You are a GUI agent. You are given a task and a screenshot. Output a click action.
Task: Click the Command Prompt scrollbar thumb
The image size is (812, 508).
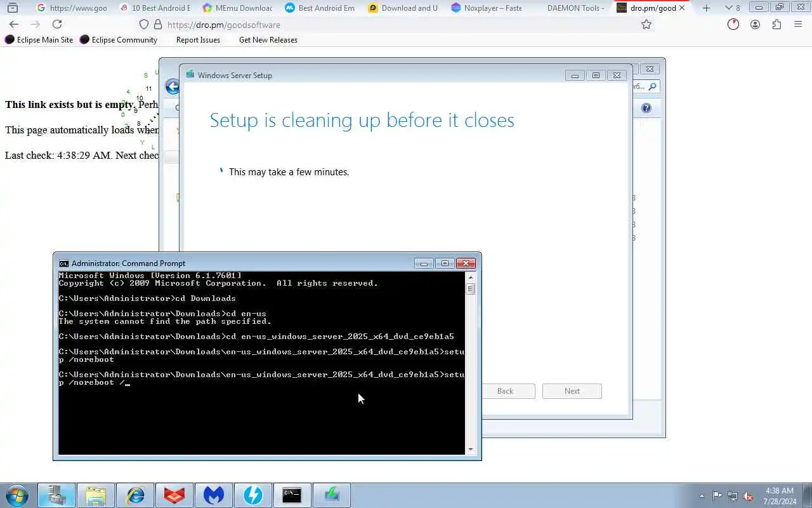471,289
